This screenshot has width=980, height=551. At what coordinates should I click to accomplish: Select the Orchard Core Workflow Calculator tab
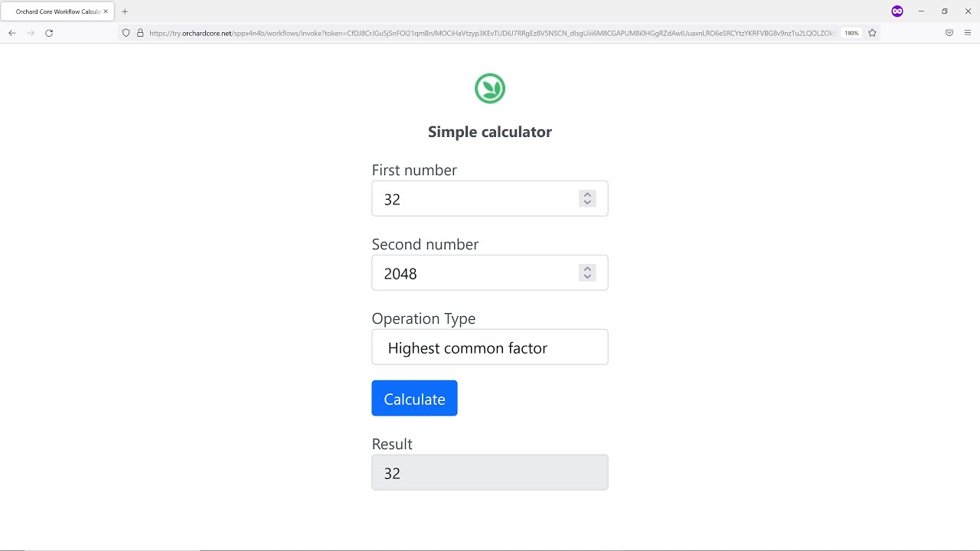(x=57, y=11)
